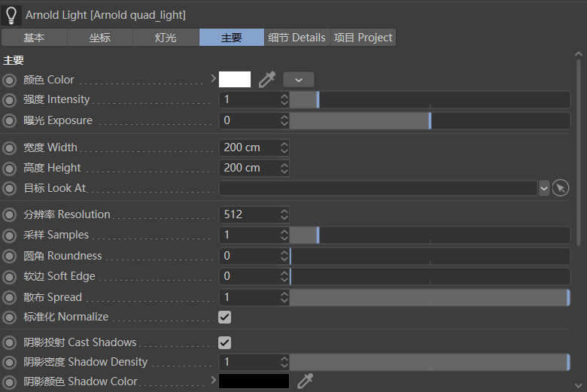Click the Shadow Density stepper arrows
The height and width of the screenshot is (392, 587).
[284, 362]
